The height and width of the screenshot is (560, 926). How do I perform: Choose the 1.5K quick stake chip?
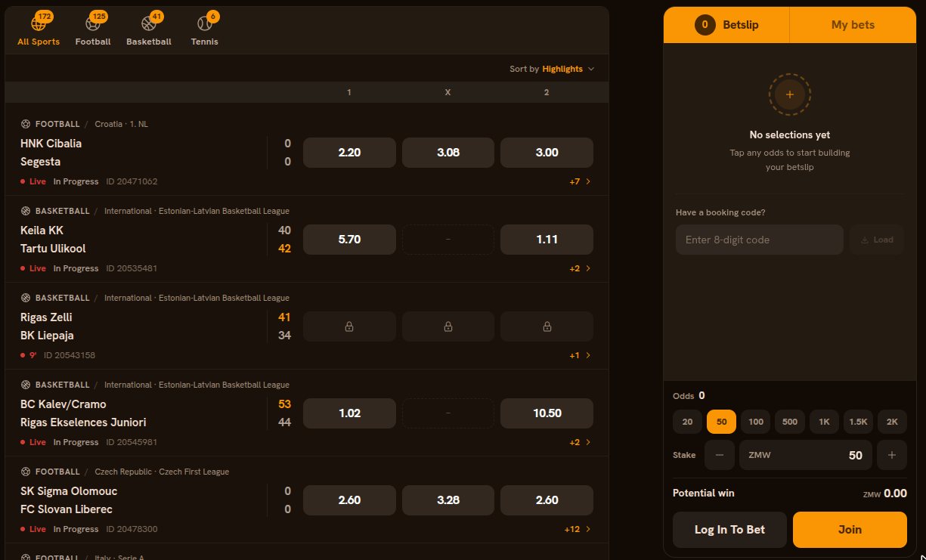pos(858,422)
